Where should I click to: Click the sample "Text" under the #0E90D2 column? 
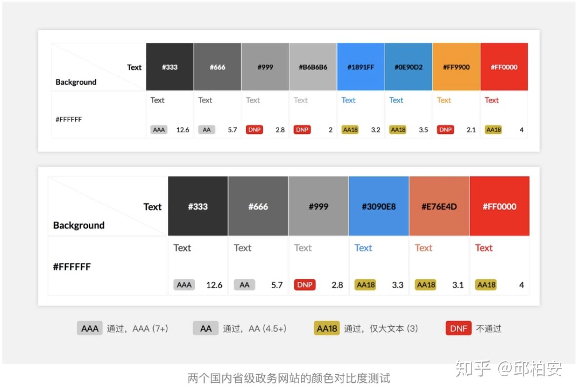396,100
